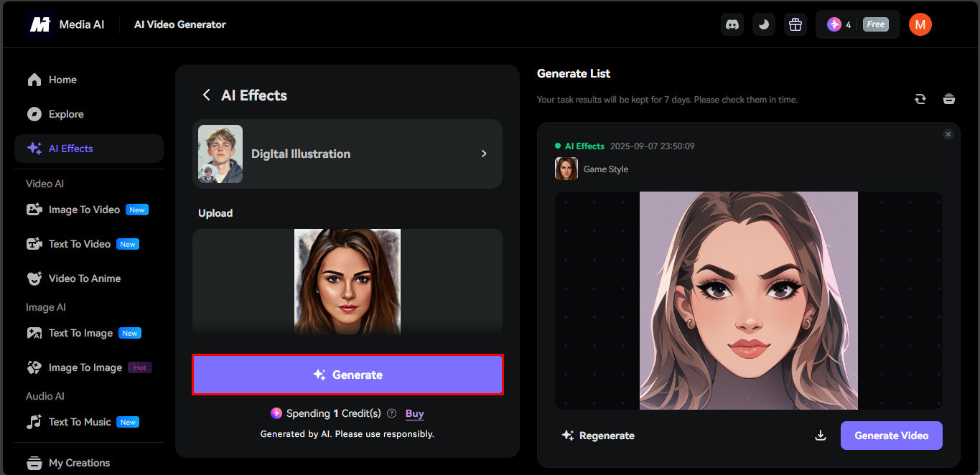Select AI Effects in the sidebar
980x475 pixels.
click(70, 149)
